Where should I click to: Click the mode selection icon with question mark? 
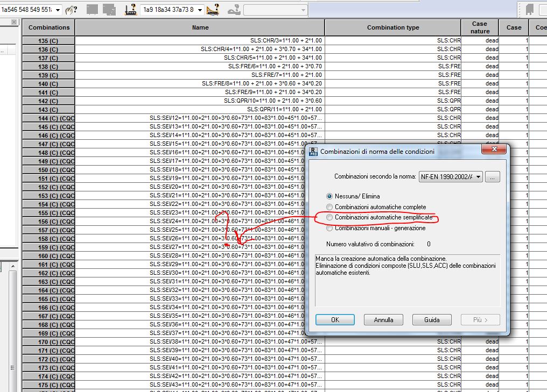click(x=213, y=9)
